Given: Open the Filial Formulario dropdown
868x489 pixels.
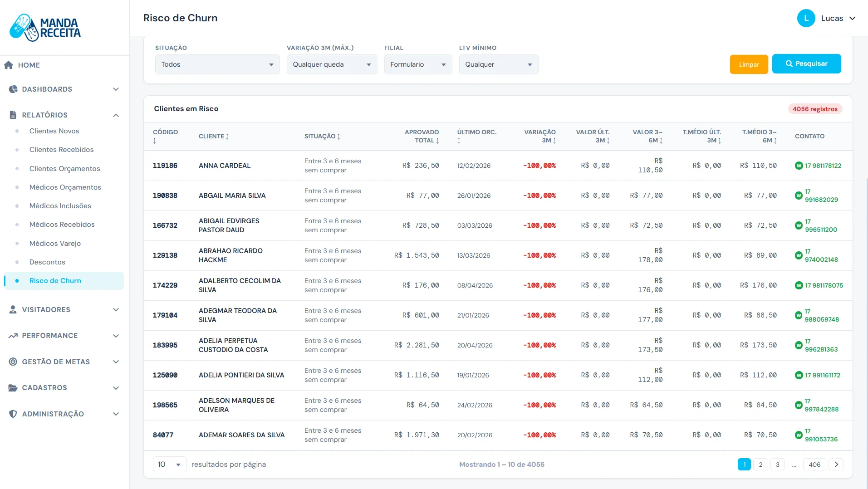Looking at the screenshot, I should pyautogui.click(x=418, y=64).
